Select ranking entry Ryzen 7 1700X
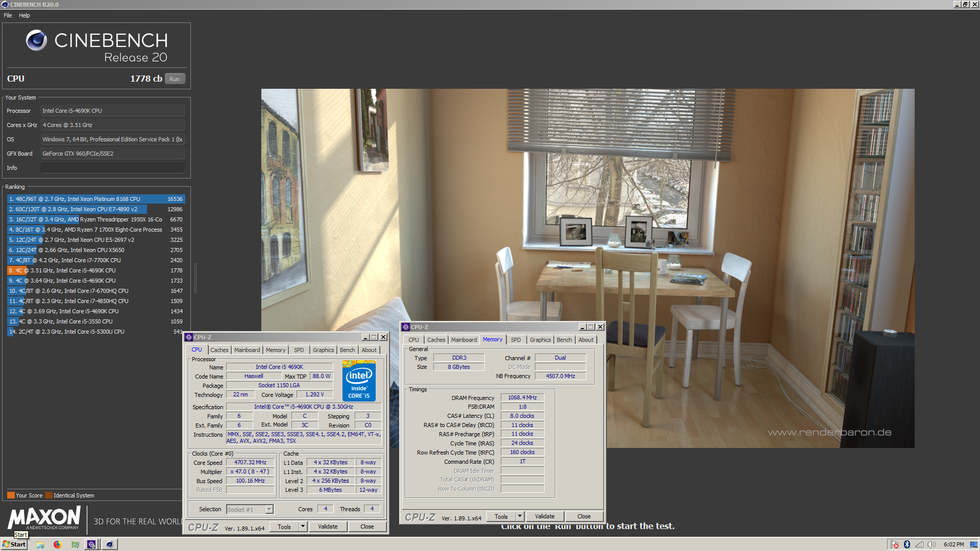The image size is (980, 551). click(95, 230)
